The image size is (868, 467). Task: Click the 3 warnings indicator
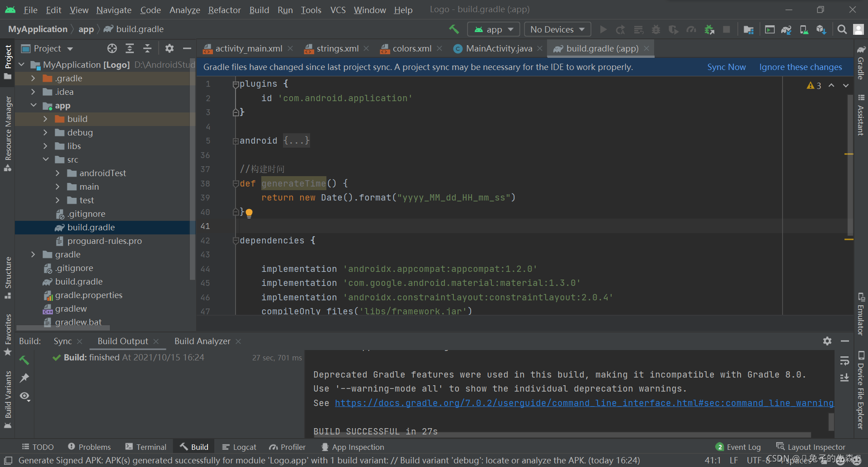pos(814,85)
